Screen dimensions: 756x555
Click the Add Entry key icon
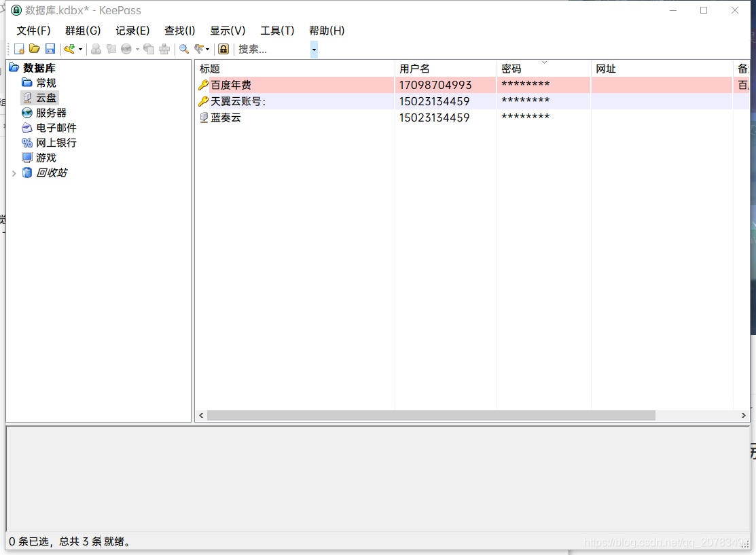[69, 49]
